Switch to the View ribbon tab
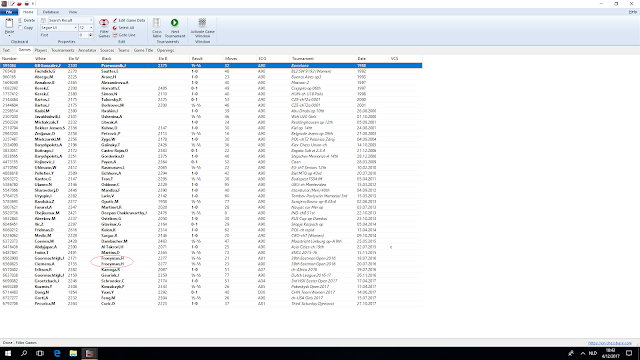Screen dimensions: 640x360 pos(73,12)
